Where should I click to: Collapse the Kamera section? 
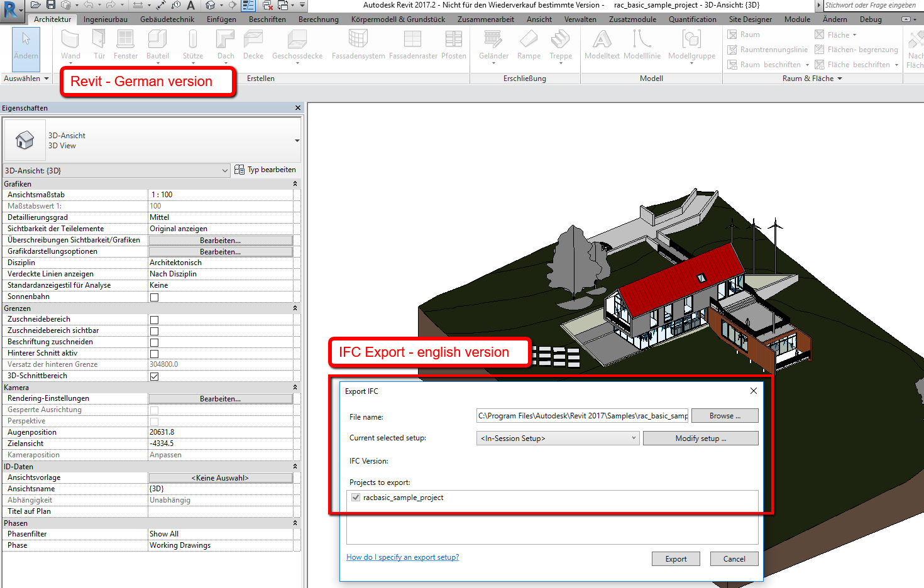295,388
